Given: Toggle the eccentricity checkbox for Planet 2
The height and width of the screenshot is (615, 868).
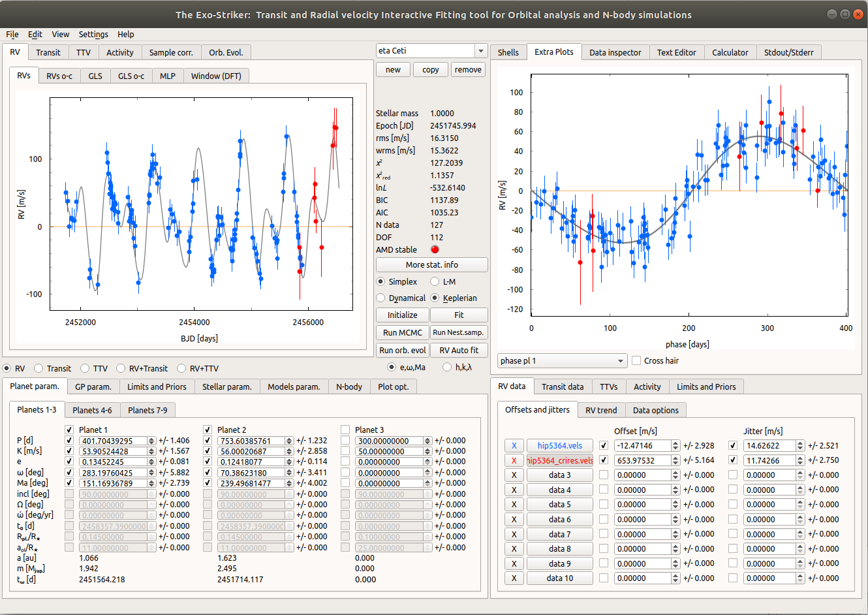Looking at the screenshot, I should 207,462.
